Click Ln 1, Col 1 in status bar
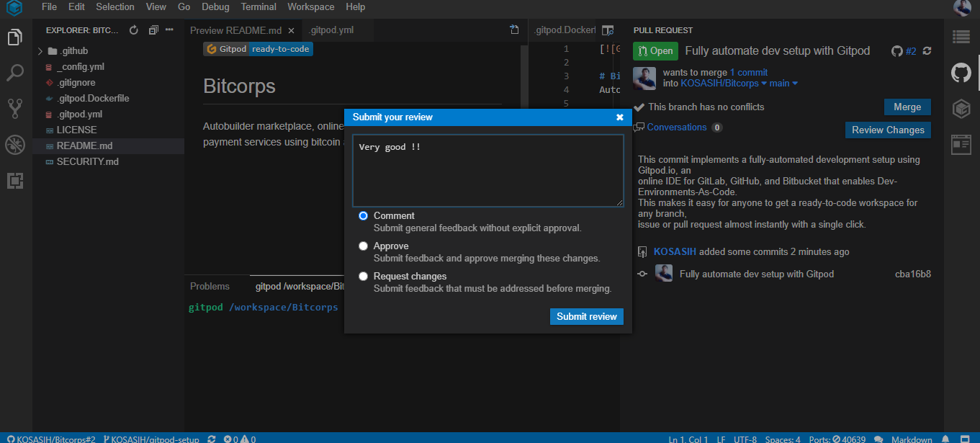The image size is (980, 443). click(x=689, y=439)
